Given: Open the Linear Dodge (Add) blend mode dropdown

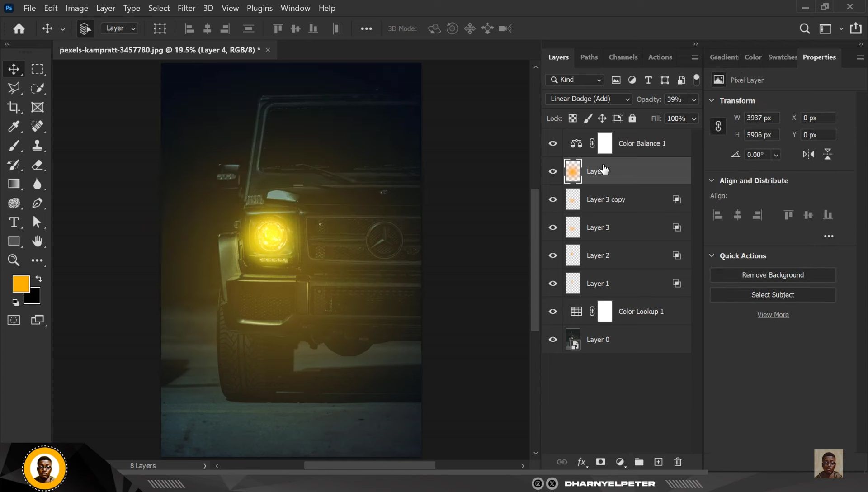Looking at the screenshot, I should click(x=589, y=99).
